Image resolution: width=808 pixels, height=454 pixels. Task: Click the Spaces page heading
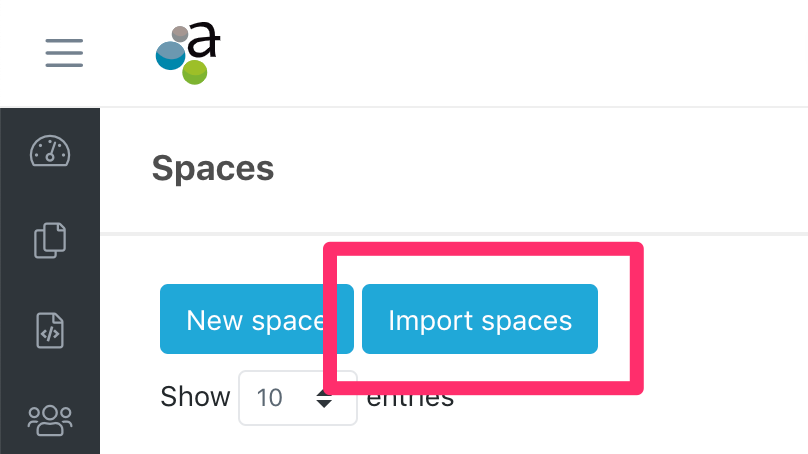(x=213, y=169)
